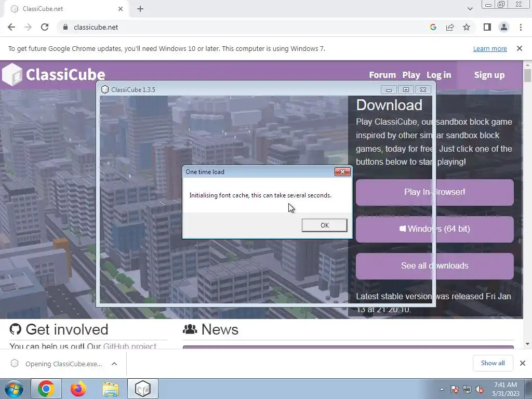Click the network tray icon
The height and width of the screenshot is (399, 532).
click(467, 390)
